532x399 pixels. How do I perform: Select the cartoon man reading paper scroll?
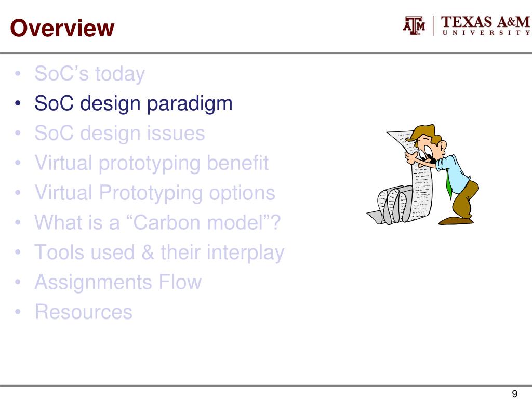(423, 175)
